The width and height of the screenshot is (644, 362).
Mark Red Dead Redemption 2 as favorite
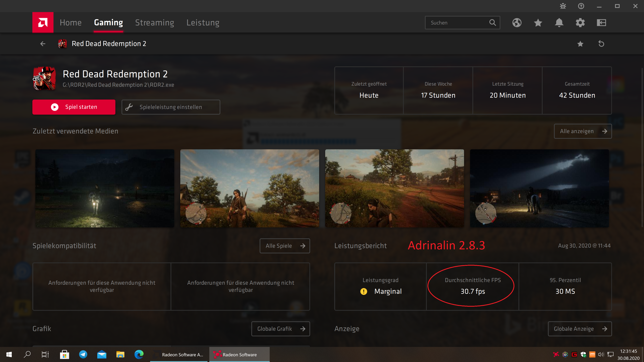click(580, 44)
